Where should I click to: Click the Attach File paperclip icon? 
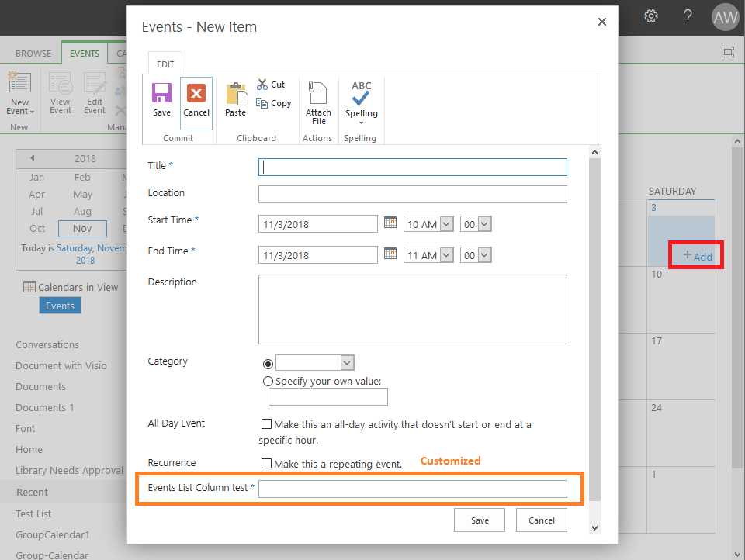point(318,92)
